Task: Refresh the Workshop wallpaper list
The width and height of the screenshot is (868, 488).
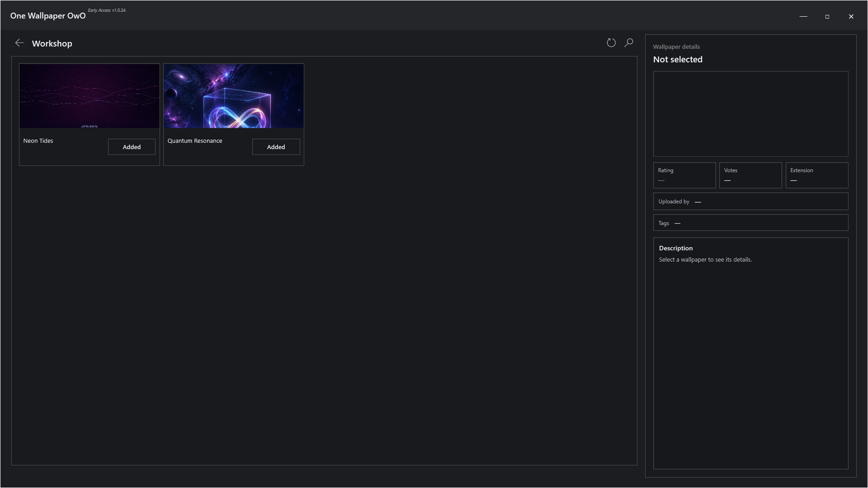Action: (x=611, y=43)
